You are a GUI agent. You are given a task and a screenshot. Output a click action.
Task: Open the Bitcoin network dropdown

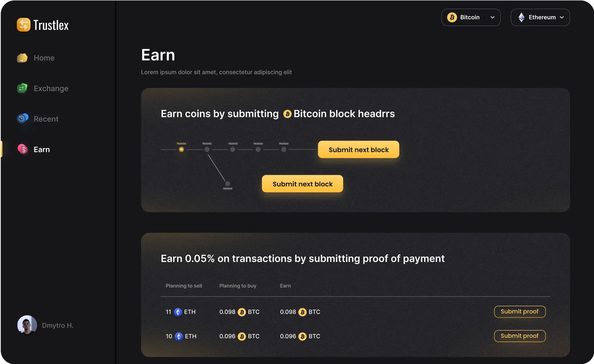(471, 17)
